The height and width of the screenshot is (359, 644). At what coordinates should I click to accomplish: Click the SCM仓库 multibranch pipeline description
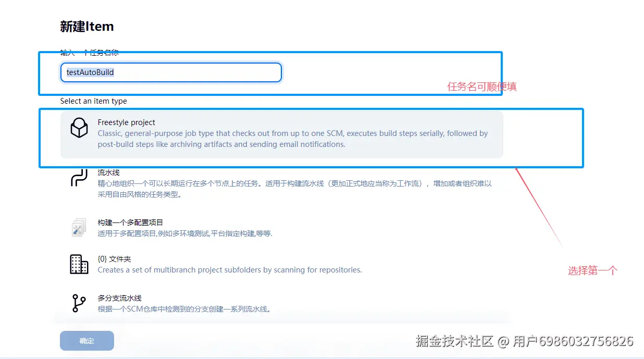pyautogui.click(x=184, y=309)
